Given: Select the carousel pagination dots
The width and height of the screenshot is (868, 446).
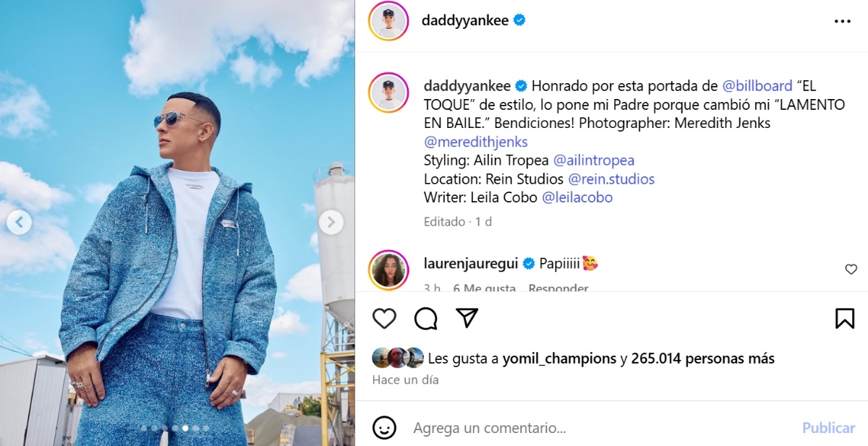Looking at the screenshot, I should click(x=175, y=428).
